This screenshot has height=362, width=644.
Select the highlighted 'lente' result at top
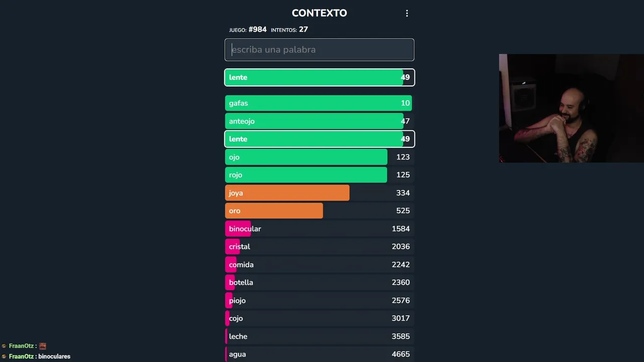(319, 77)
